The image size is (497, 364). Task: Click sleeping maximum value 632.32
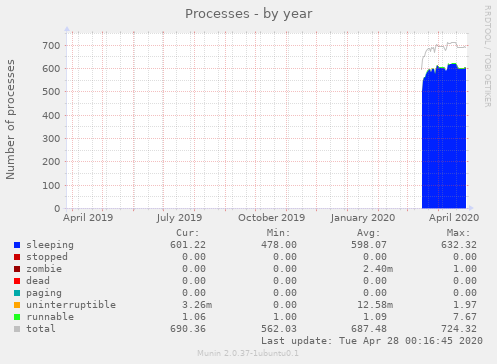pos(459,245)
